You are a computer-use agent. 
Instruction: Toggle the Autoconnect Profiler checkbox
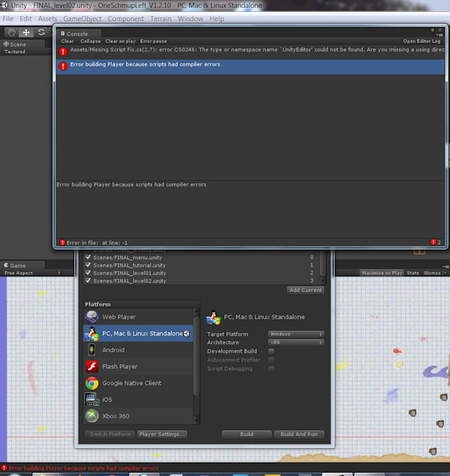[x=271, y=360]
